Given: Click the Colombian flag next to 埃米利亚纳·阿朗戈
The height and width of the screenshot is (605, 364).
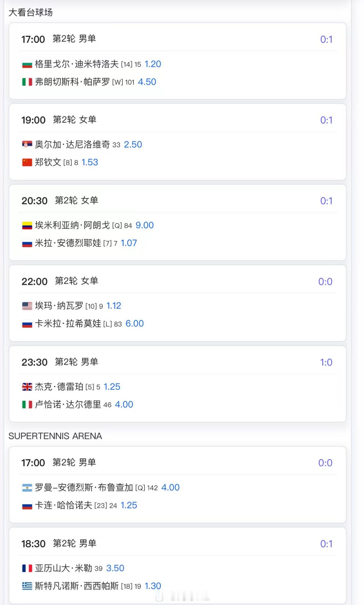Looking at the screenshot, I should click(27, 225).
